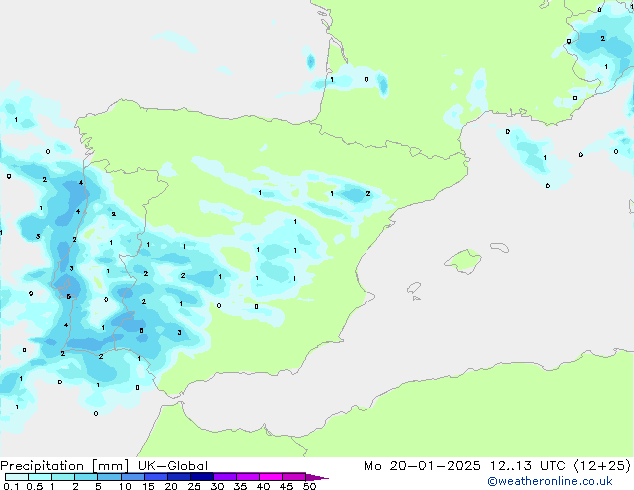634x490 pixels.
Task: Click the 1–2 mm legend color swatch
Action: (x=63, y=477)
